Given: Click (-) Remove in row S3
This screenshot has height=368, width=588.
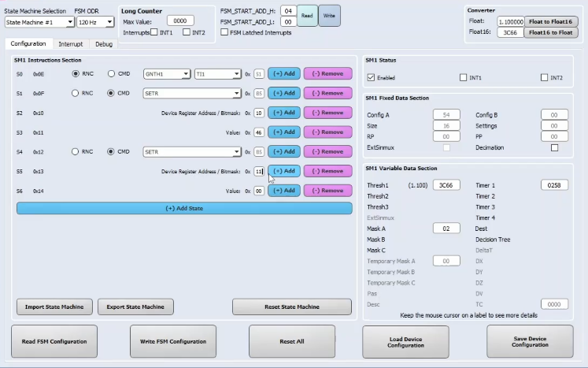Looking at the screenshot, I should click(x=327, y=132).
